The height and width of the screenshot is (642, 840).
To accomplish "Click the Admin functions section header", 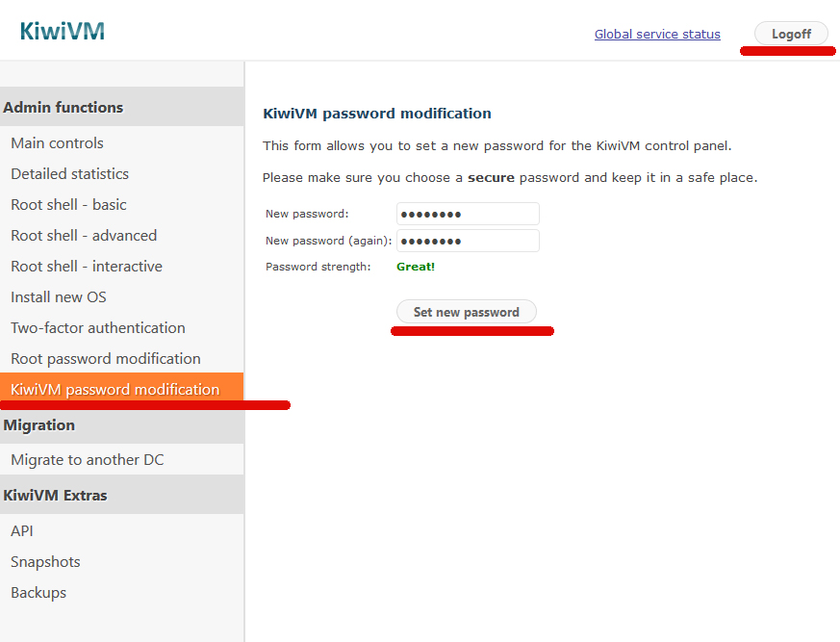I will pyautogui.click(x=64, y=108).
